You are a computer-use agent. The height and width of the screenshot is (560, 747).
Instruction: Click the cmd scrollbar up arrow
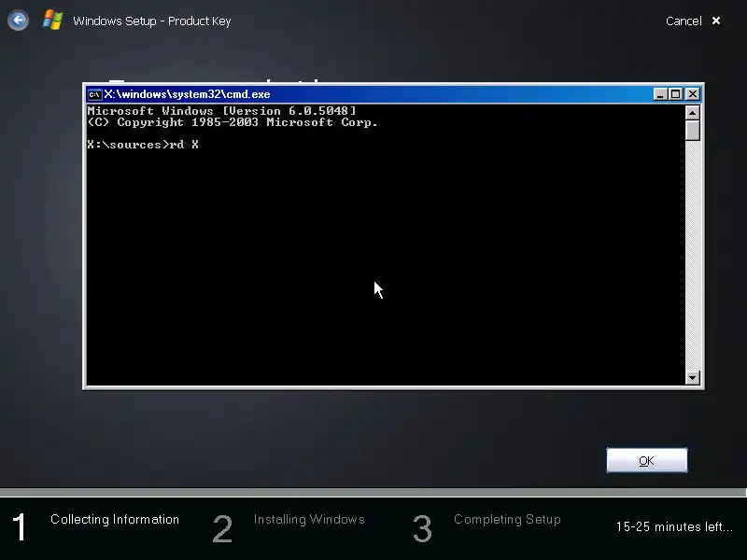pyautogui.click(x=692, y=112)
